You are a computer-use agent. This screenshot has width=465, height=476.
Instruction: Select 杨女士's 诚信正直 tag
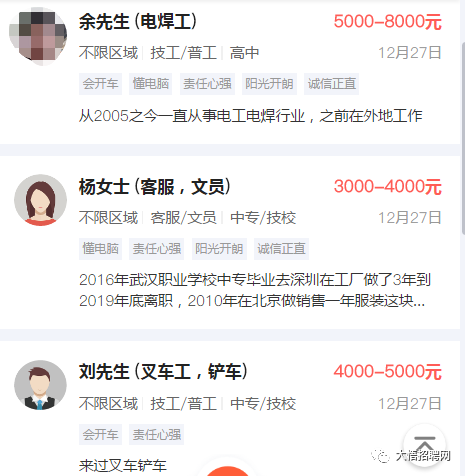281,249
